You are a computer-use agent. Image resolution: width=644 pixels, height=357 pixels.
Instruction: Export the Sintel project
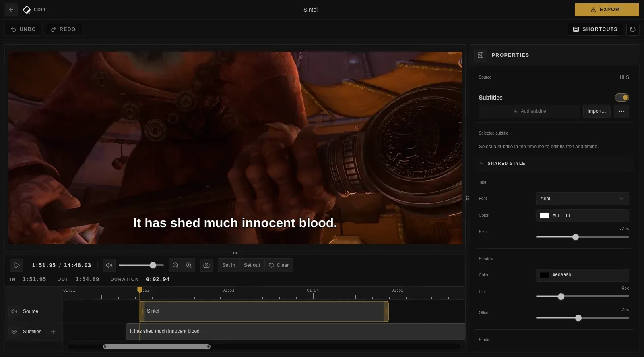click(607, 10)
